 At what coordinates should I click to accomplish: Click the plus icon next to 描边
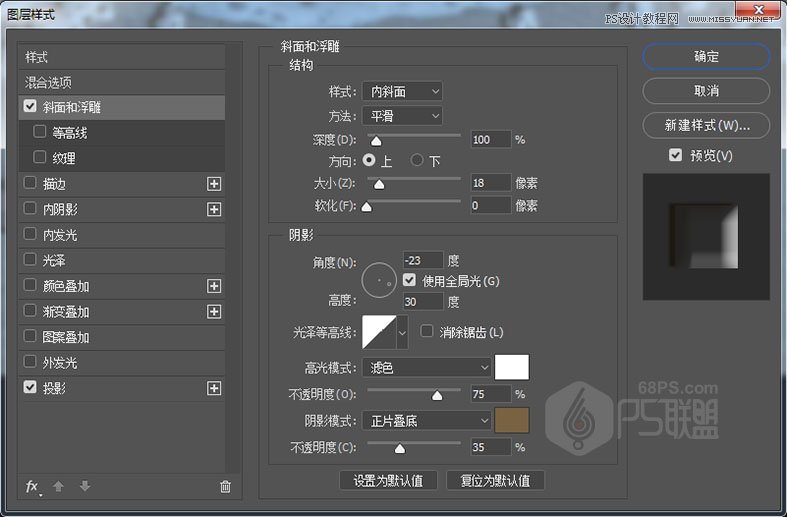point(214,184)
